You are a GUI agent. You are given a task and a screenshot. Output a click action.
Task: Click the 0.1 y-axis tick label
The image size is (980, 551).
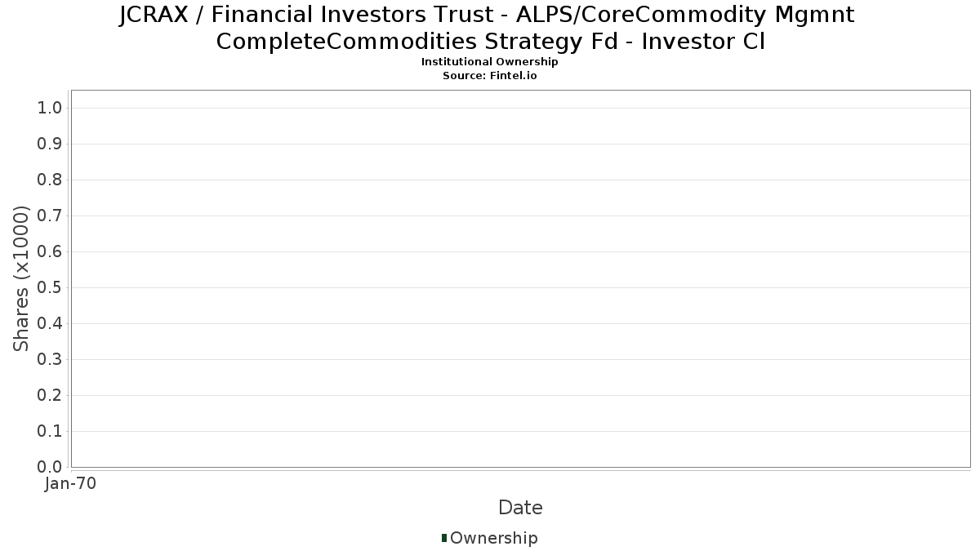(x=50, y=432)
